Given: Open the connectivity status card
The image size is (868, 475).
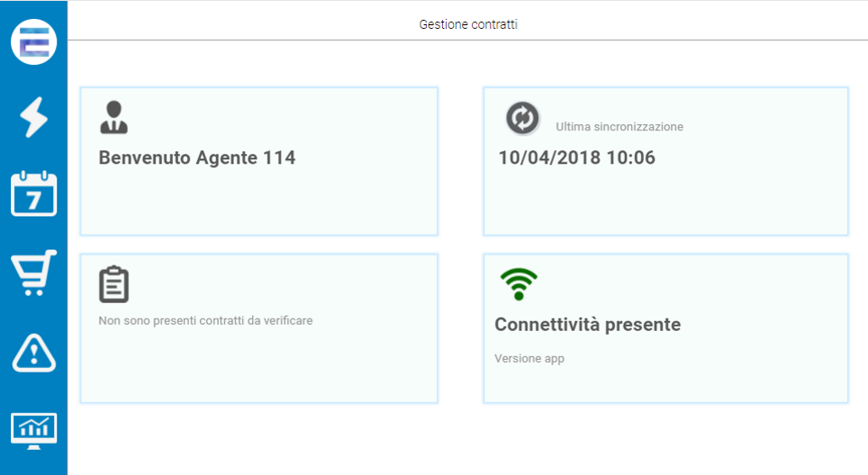Looking at the screenshot, I should click(x=665, y=328).
